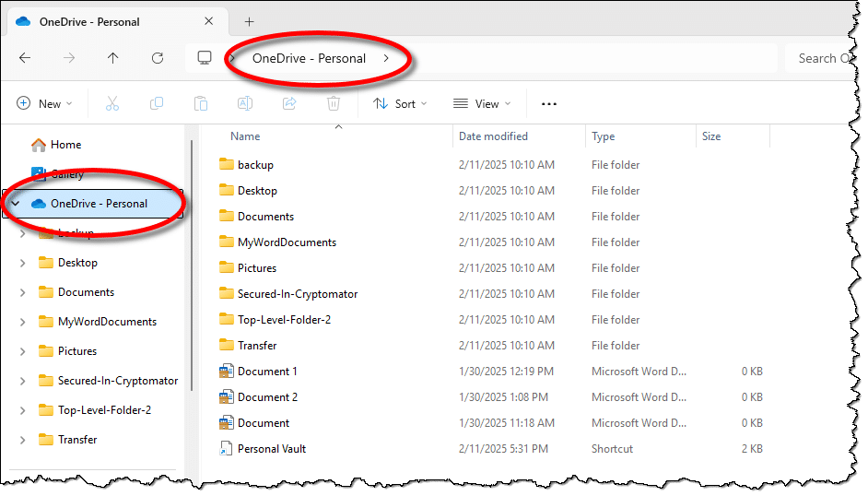Click the Personal Vault shortcut icon

[x=226, y=448]
